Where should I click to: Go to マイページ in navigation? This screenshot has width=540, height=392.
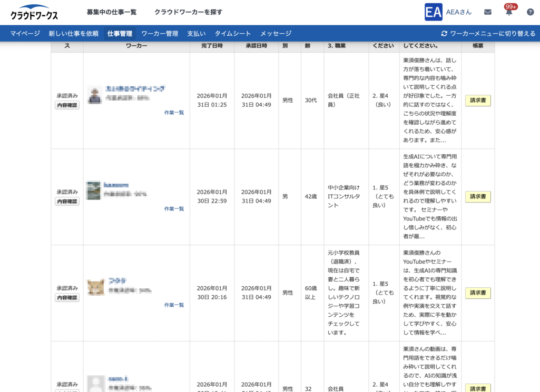pos(25,34)
